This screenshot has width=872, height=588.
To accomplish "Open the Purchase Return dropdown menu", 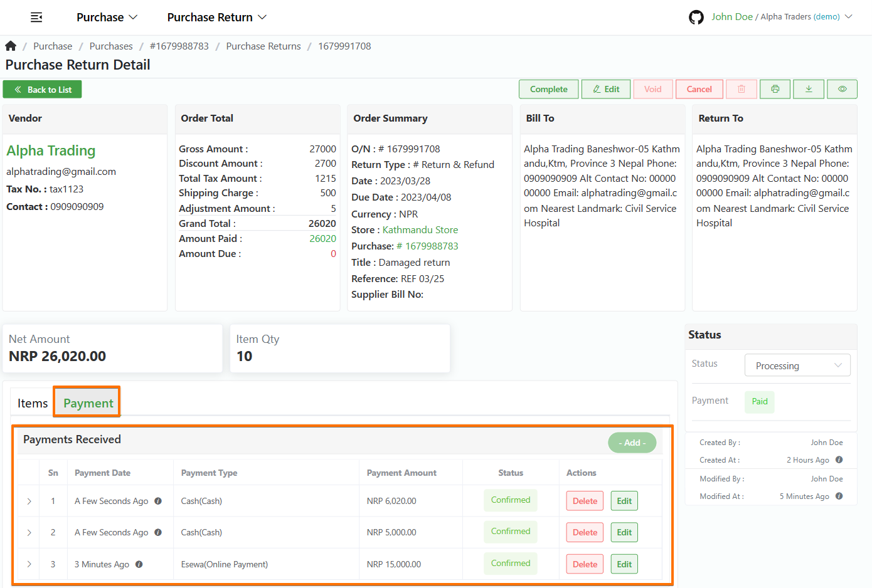I will point(216,17).
